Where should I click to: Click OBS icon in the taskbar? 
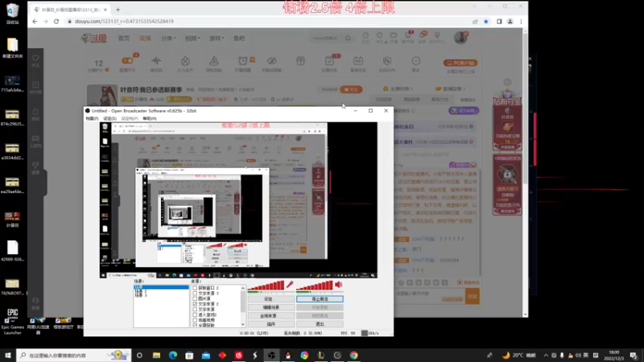point(271,356)
